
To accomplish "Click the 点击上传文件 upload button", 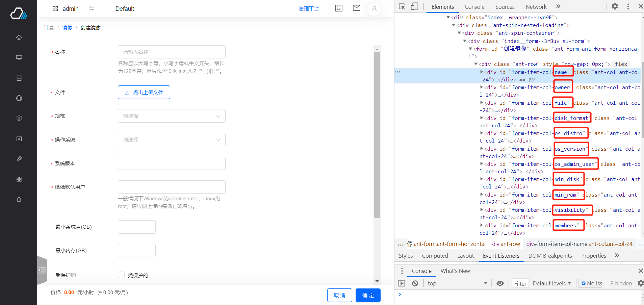I will pyautogui.click(x=144, y=92).
